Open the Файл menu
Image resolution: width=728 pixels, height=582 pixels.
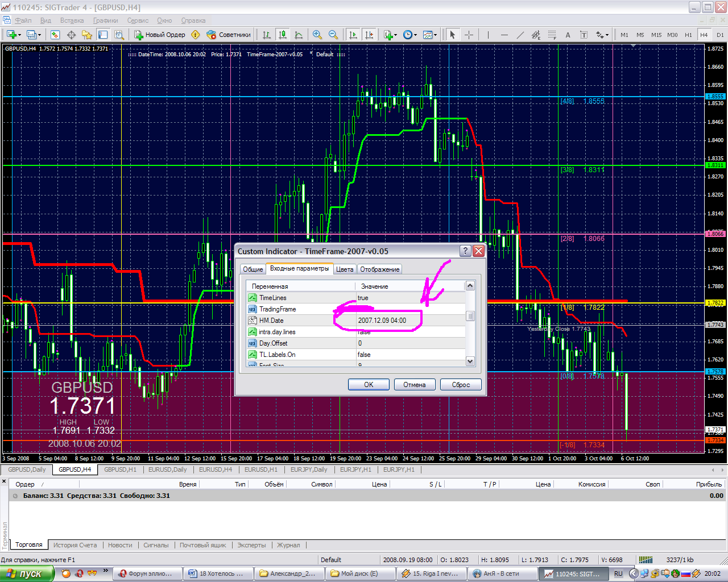coord(23,20)
